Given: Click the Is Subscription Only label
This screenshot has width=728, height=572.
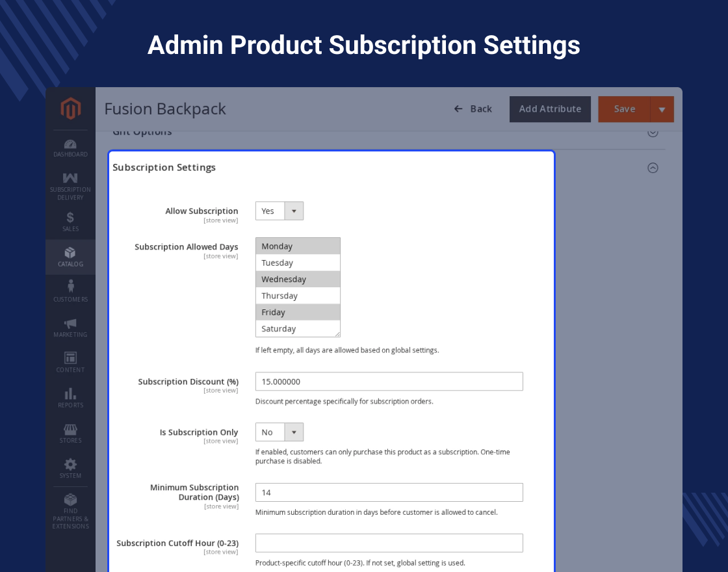Looking at the screenshot, I should 199,432.
